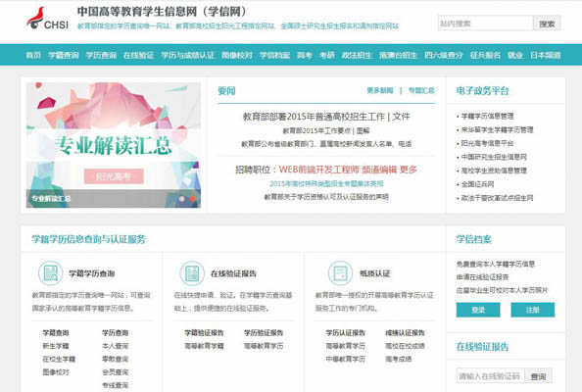The height and width of the screenshot is (392, 582).
Task: Open 四六级查分 in the navigation bar
Action: [x=444, y=55]
